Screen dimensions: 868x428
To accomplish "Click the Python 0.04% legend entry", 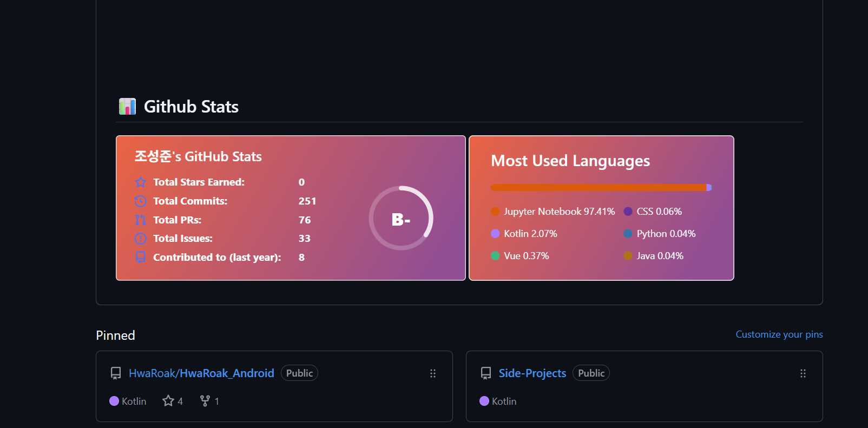I will tap(660, 234).
